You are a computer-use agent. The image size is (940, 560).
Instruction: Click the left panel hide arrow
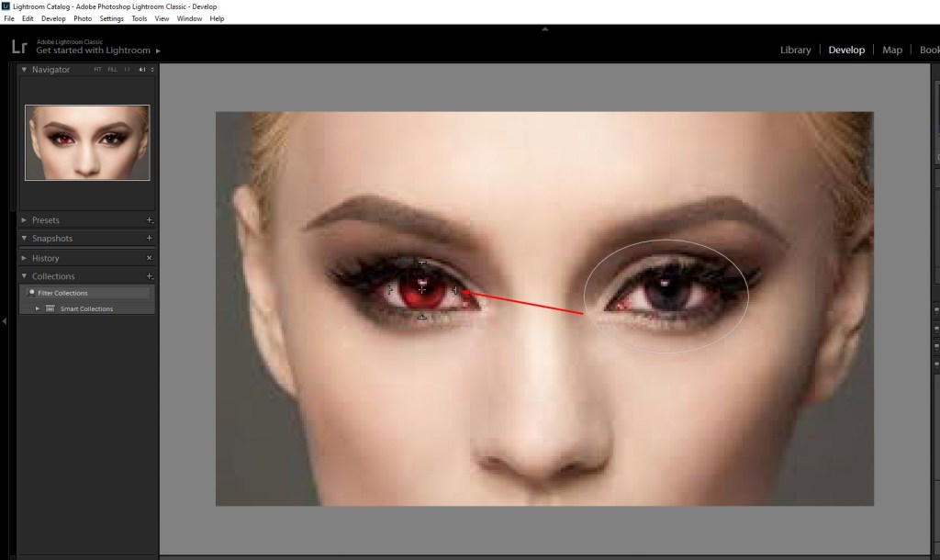click(x=5, y=320)
